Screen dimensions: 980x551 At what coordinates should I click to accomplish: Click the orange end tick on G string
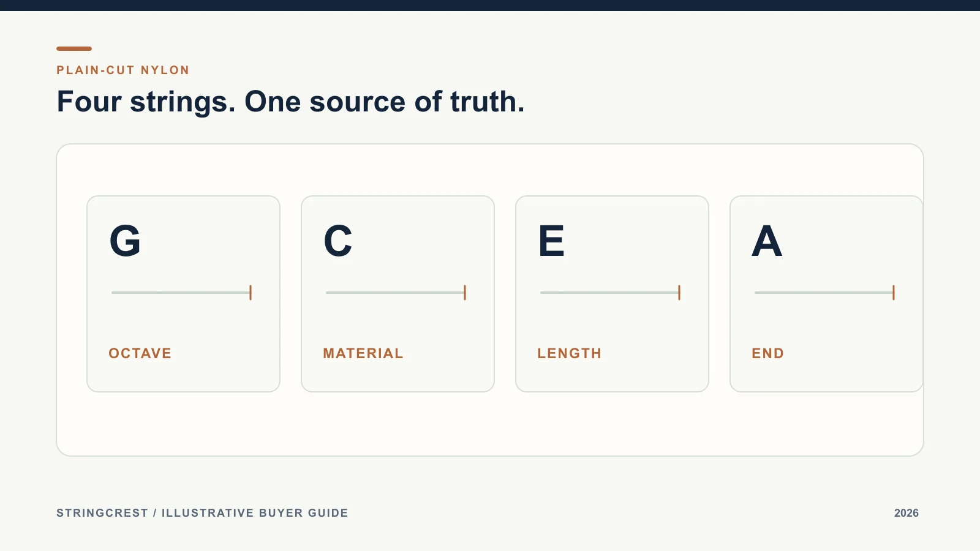tap(251, 293)
